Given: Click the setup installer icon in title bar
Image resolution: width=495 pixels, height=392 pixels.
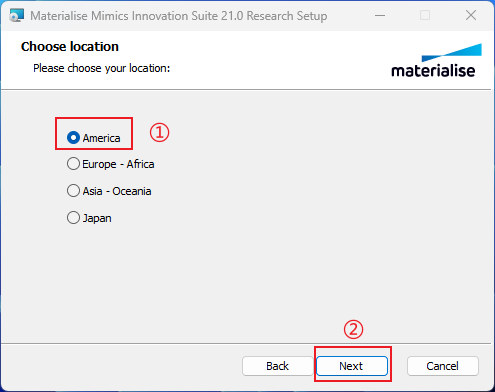Looking at the screenshot, I should (x=17, y=15).
